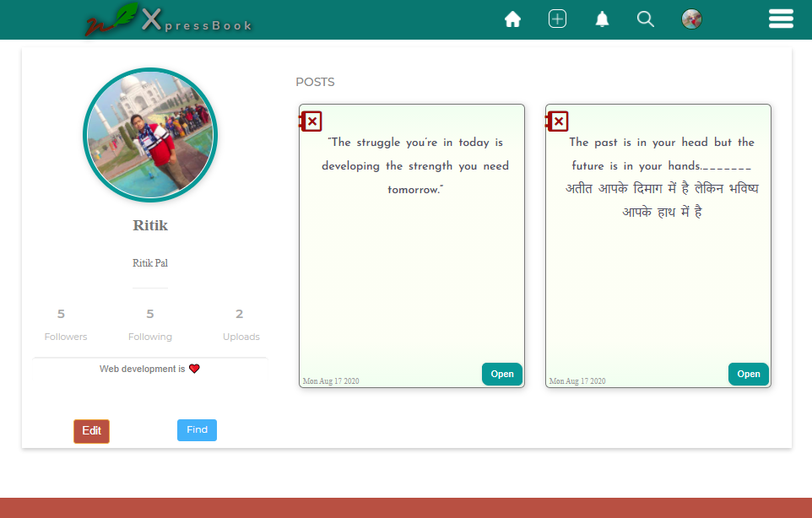This screenshot has height=518, width=812.
Task: View the Followers count
Action: 65,325
